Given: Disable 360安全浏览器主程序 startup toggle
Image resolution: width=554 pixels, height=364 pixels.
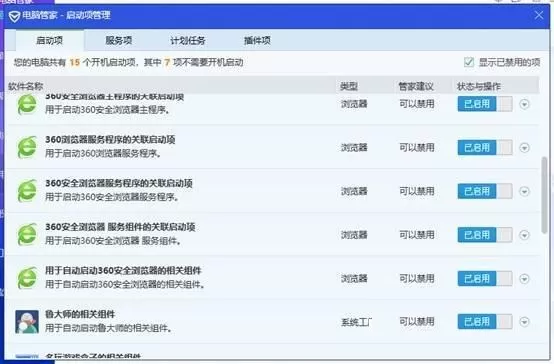Looking at the screenshot, I should (485, 104).
